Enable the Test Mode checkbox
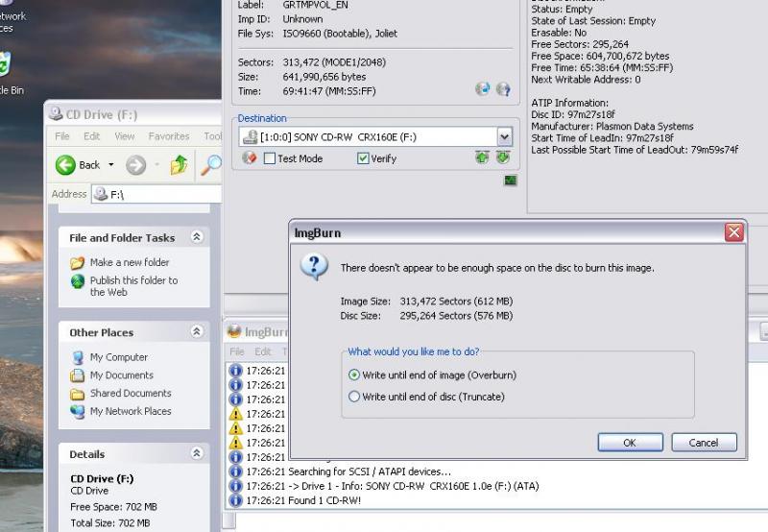This screenshot has height=532, width=768. coord(270,158)
